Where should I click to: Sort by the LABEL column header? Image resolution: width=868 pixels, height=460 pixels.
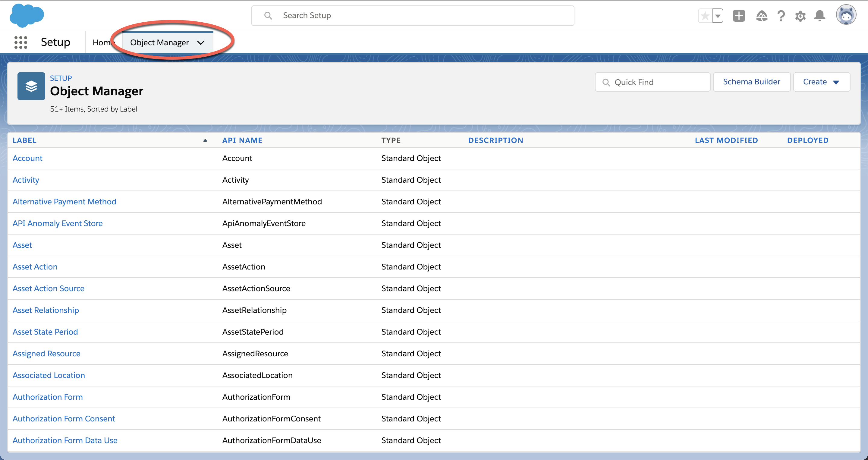point(25,140)
